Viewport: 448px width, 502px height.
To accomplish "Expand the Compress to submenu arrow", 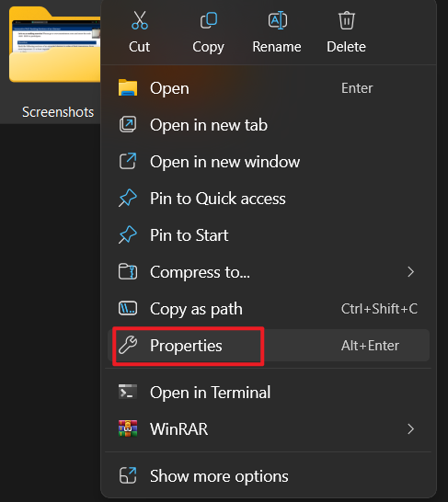I will [411, 272].
